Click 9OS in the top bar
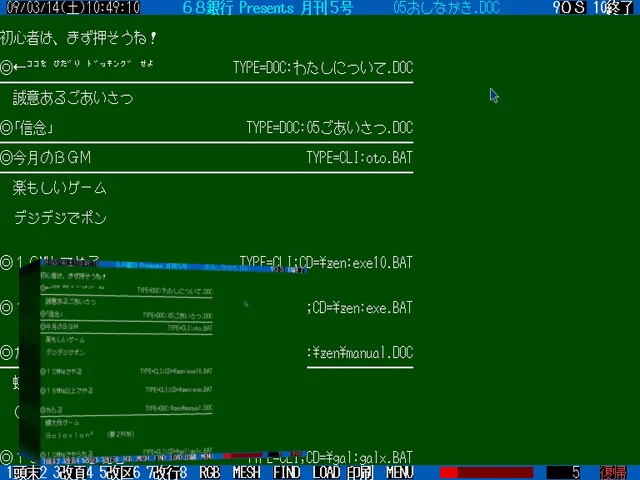The height and width of the screenshot is (480, 640). click(x=569, y=7)
